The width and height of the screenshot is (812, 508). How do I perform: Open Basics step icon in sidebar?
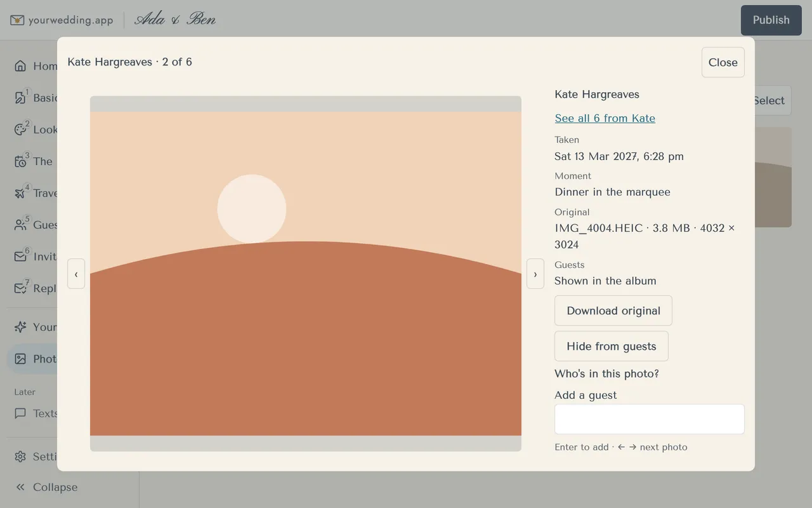pos(20,98)
